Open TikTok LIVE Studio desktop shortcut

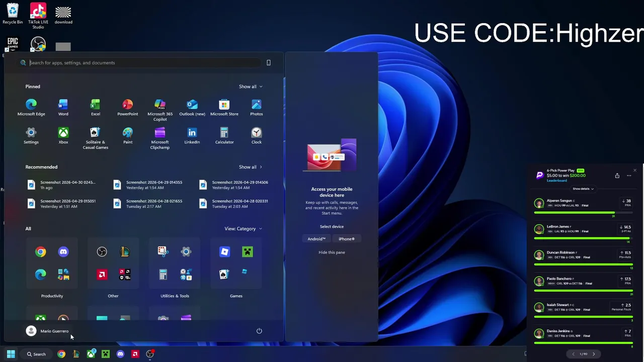point(38,16)
